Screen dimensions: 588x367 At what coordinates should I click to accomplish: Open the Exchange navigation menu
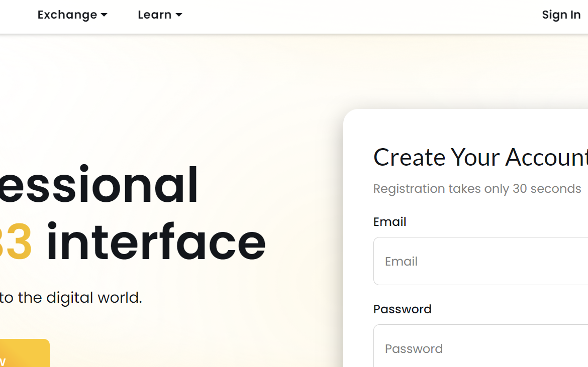click(x=67, y=15)
